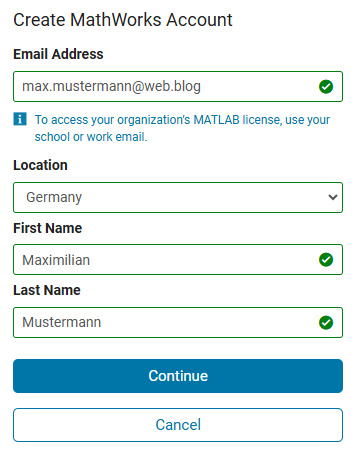Click the Continue button
Viewport: 363px width, 456px height.
click(178, 376)
